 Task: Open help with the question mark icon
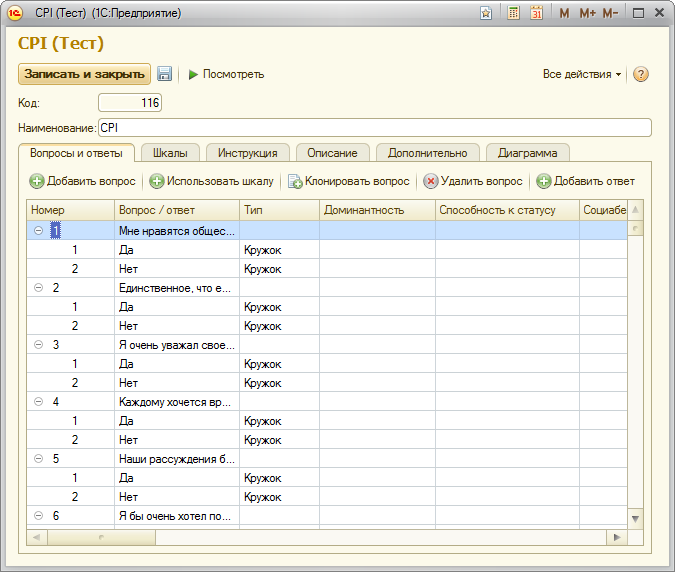tap(642, 74)
